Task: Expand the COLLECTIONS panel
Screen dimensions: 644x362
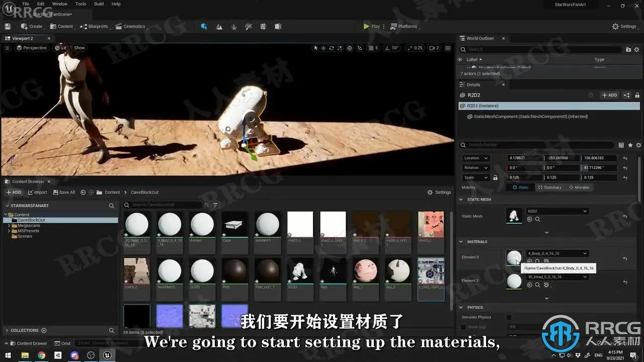Action: click(x=7, y=330)
